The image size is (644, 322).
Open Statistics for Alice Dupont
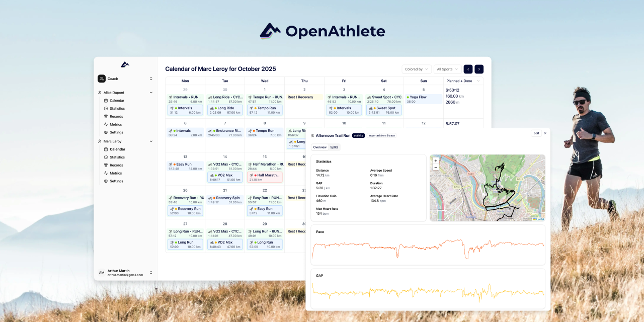tap(116, 108)
